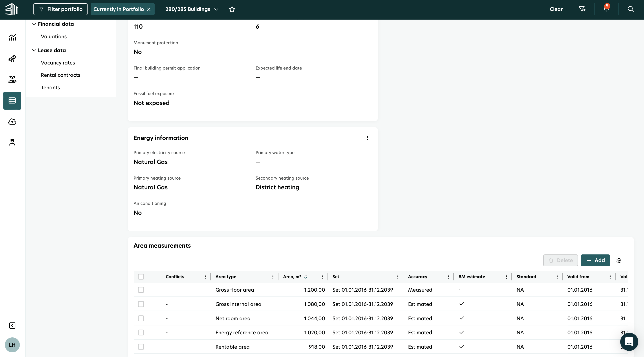Open the analytics chart sidebar icon
The height and width of the screenshot is (357, 644).
pos(12,37)
